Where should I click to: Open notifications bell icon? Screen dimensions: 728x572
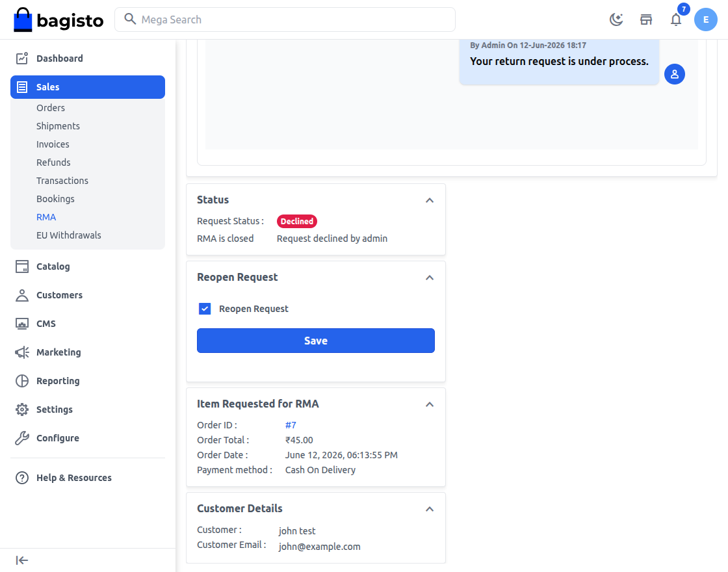tap(676, 19)
